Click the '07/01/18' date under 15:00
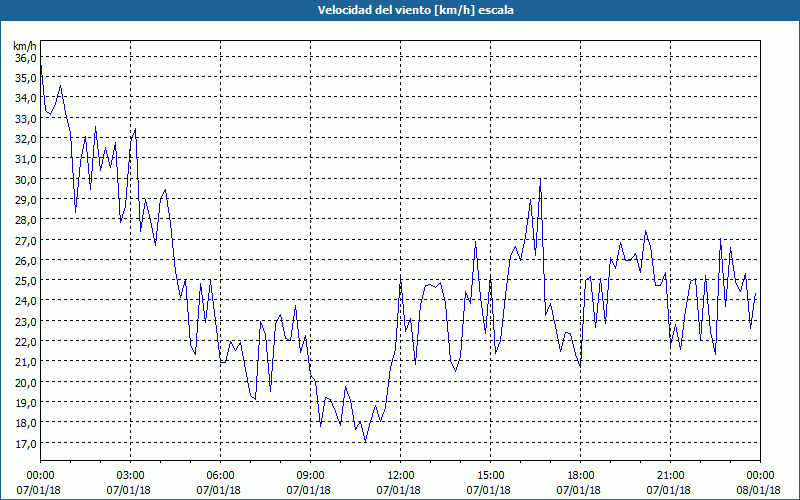Image resolution: width=800 pixels, height=500 pixels. coord(489,490)
